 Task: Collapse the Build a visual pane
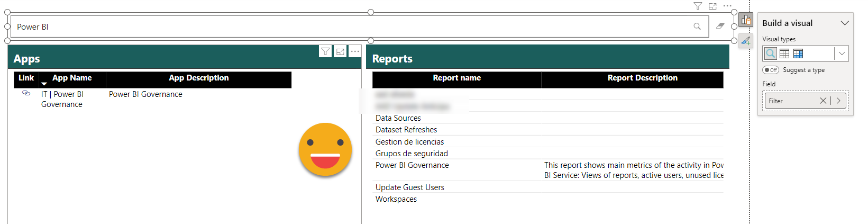tap(844, 23)
